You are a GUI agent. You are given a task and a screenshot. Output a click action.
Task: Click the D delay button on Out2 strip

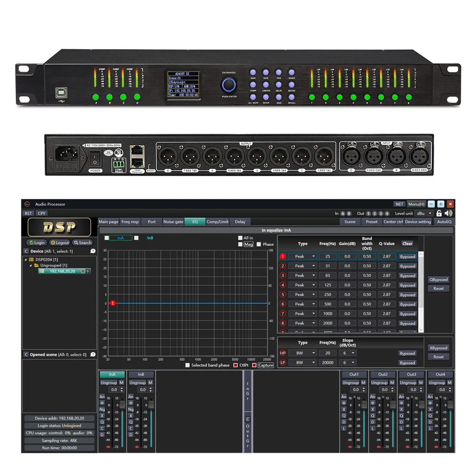[373, 422]
